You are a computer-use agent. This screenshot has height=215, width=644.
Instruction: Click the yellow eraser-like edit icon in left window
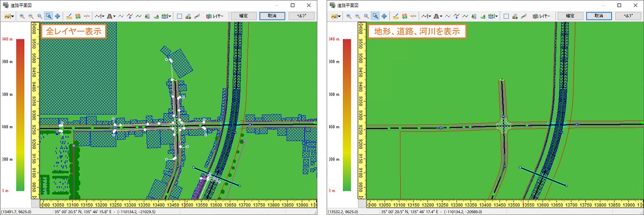[69, 16]
